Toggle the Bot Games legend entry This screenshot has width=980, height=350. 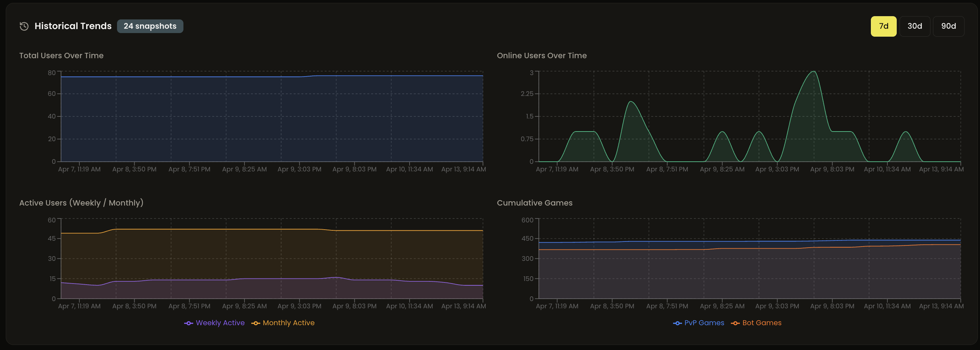[756, 323]
